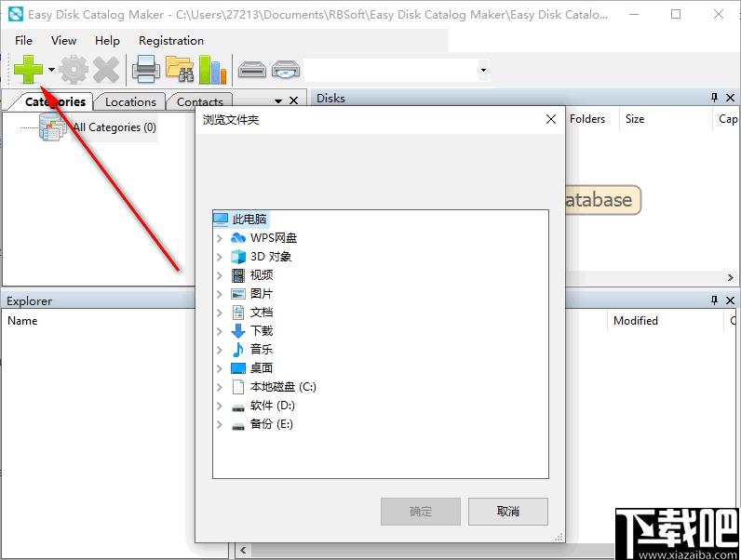Image resolution: width=741 pixels, height=560 pixels.
Task: Expand the 备份 (E:) node
Action: 220,424
